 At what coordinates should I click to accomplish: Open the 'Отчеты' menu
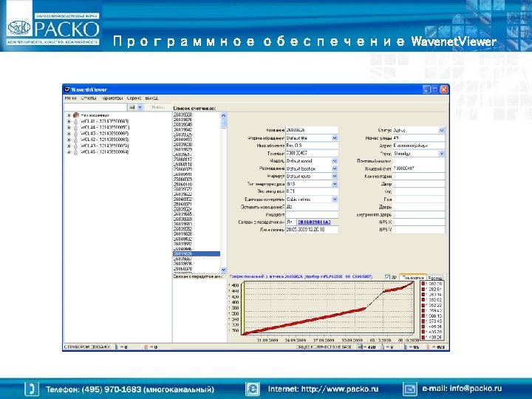tap(89, 98)
